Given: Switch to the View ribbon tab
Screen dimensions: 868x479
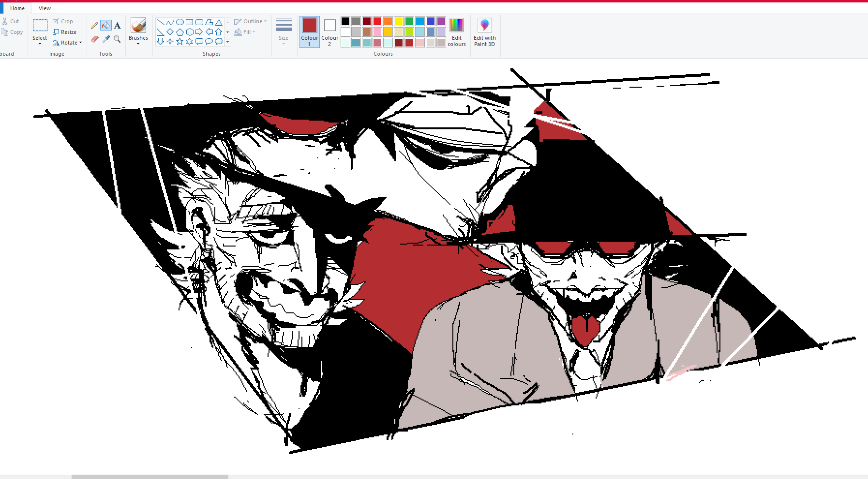Looking at the screenshot, I should coord(45,8).
